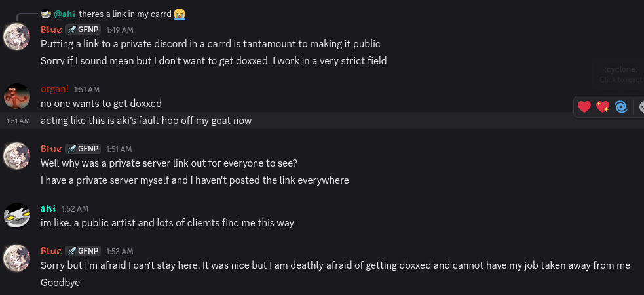Viewport: 644px width, 295px height.
Task: Open organ!'s profile picture
Action: point(17,96)
